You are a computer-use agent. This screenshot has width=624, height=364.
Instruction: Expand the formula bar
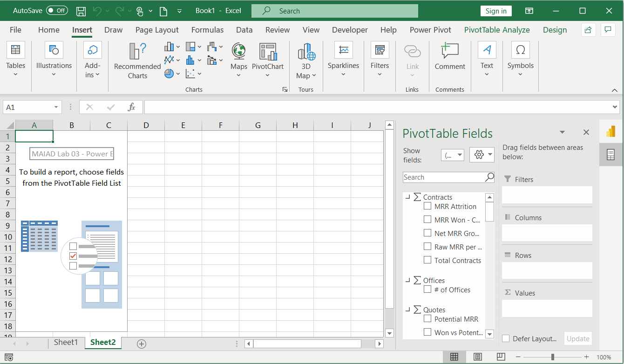click(x=615, y=107)
